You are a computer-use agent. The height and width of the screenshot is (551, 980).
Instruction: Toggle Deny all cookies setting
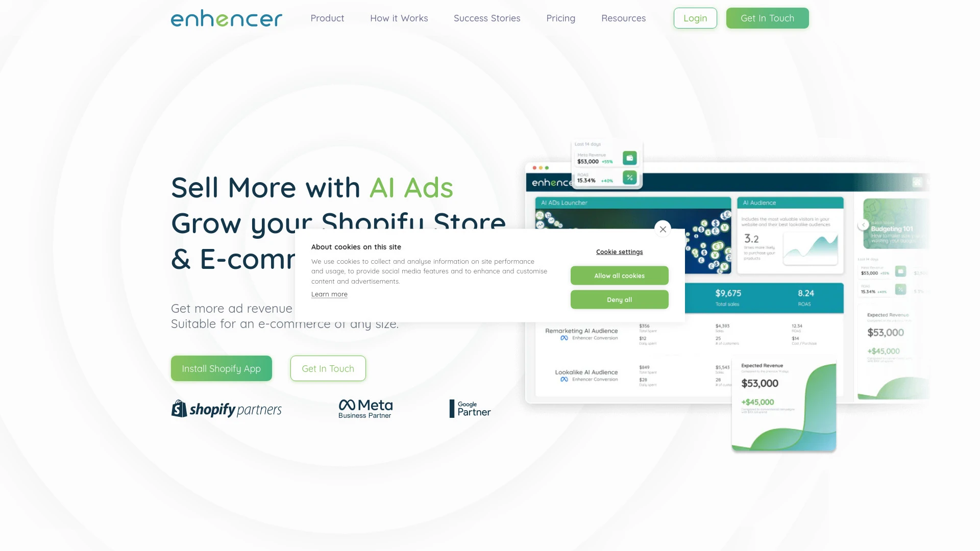(619, 299)
